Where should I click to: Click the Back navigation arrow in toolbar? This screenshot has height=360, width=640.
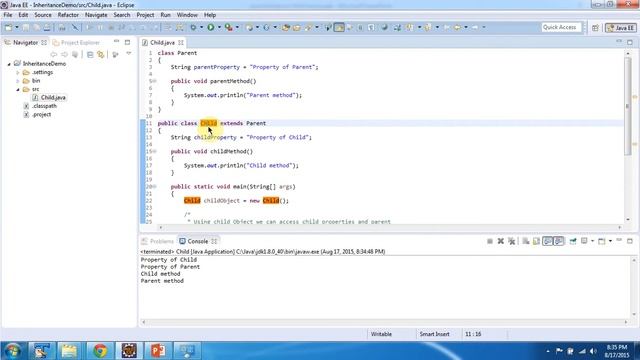[x=457, y=27]
